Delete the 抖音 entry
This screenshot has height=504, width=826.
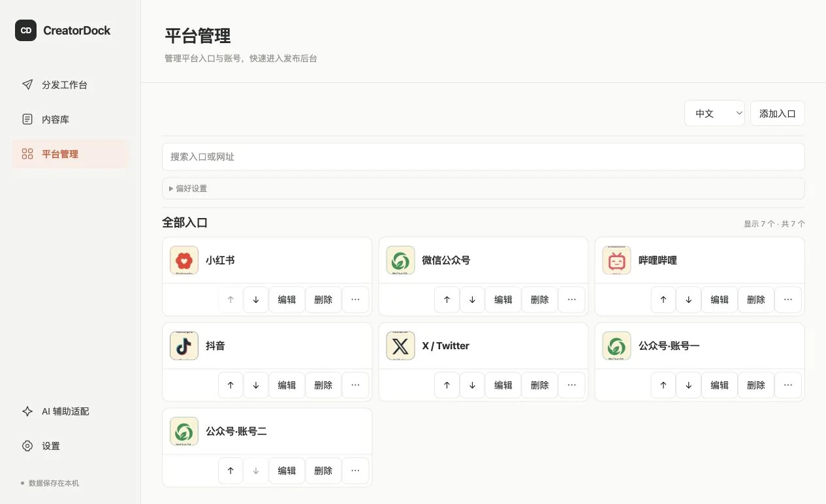323,385
